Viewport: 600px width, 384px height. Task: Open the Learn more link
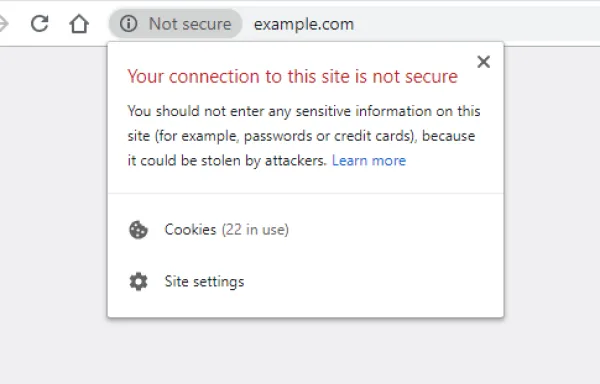[369, 161]
